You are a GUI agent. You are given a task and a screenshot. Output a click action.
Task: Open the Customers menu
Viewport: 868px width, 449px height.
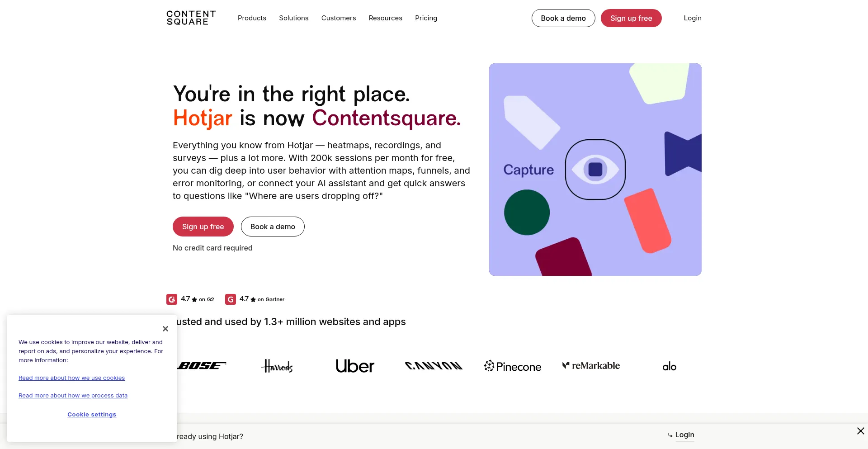(339, 18)
